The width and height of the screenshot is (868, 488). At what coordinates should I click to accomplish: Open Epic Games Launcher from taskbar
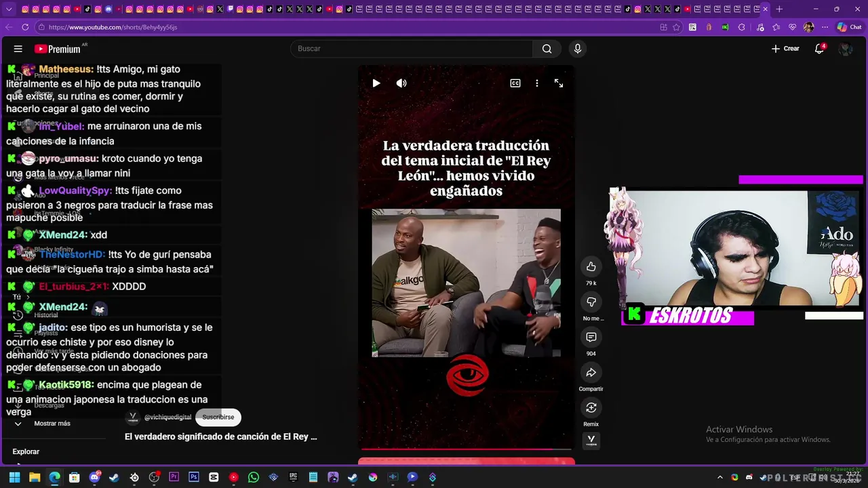click(293, 477)
